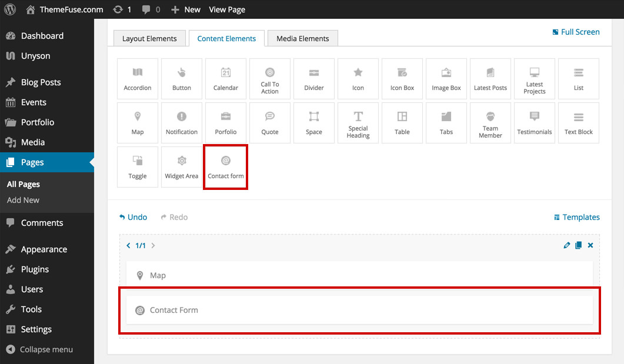Viewport: 624px width, 364px height.
Task: Open the Comments menu
Action: (x=47, y=223)
